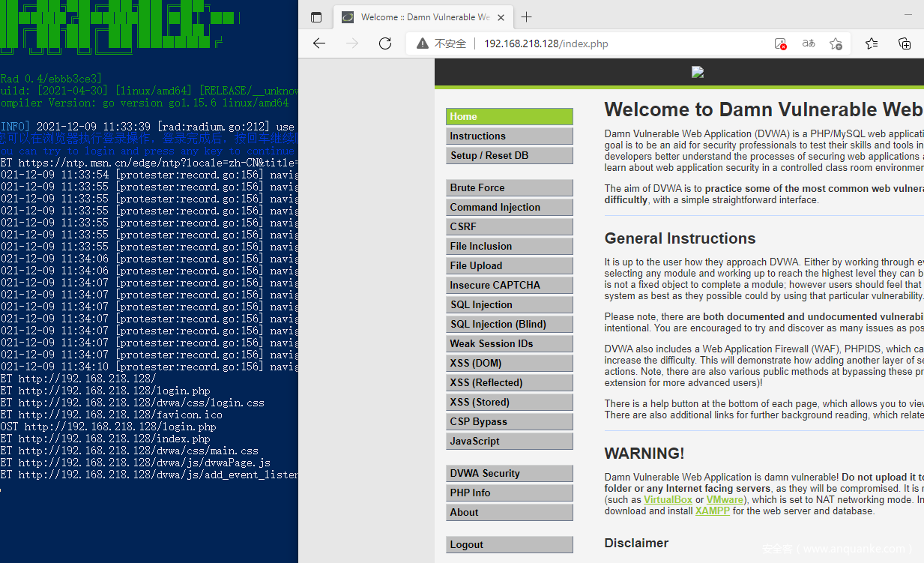Open a new browser tab
The image size is (924, 563).
tap(527, 17)
